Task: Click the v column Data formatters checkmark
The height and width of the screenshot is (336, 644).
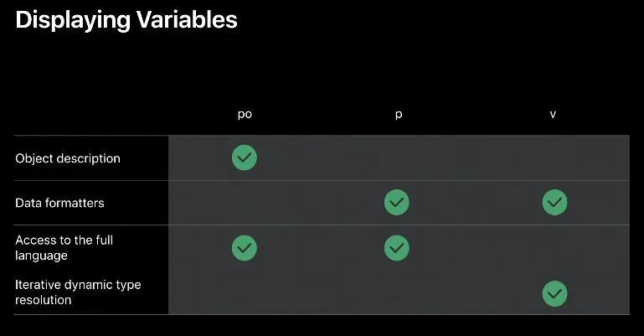Action: point(554,203)
